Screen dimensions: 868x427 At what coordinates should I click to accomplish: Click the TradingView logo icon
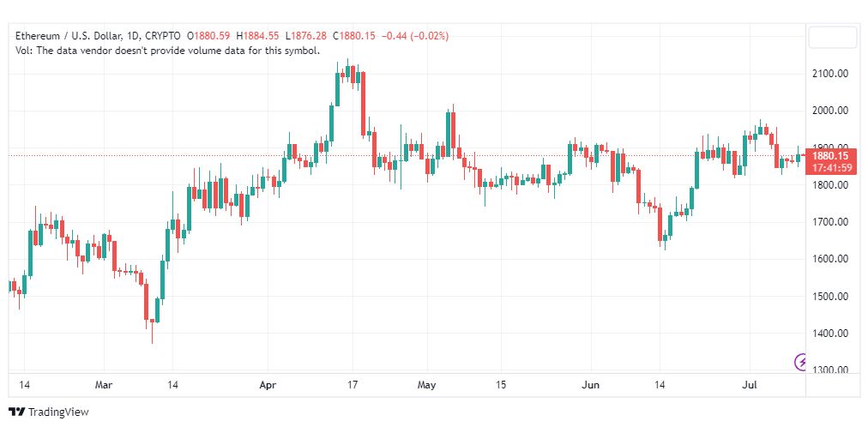(x=17, y=412)
